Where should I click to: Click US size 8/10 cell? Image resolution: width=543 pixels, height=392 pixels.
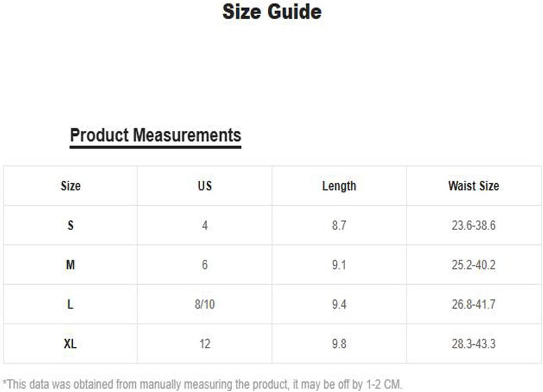click(205, 304)
